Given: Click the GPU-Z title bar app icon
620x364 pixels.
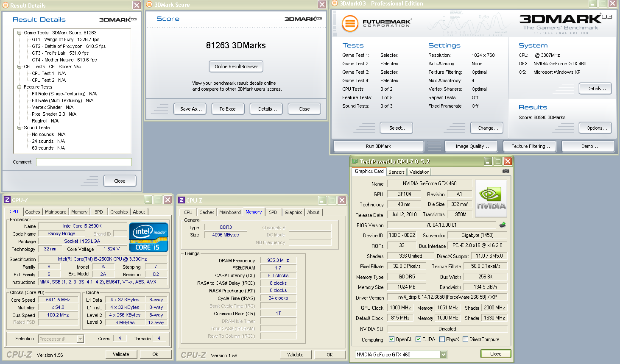Looking at the screenshot, I should tap(355, 161).
